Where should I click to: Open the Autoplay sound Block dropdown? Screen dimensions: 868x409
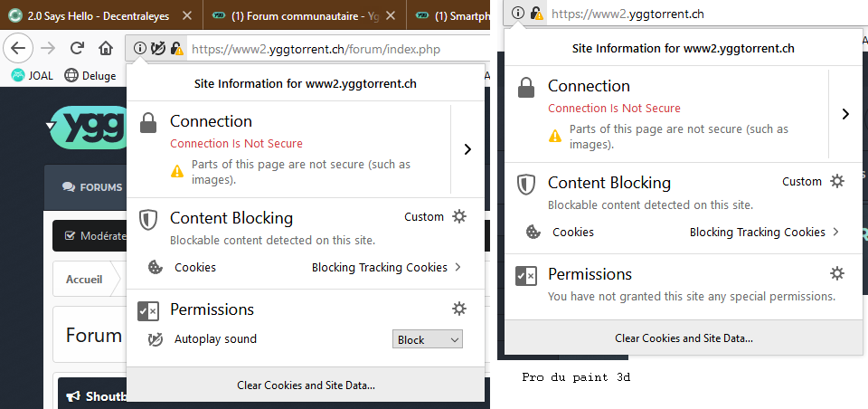[x=429, y=339]
